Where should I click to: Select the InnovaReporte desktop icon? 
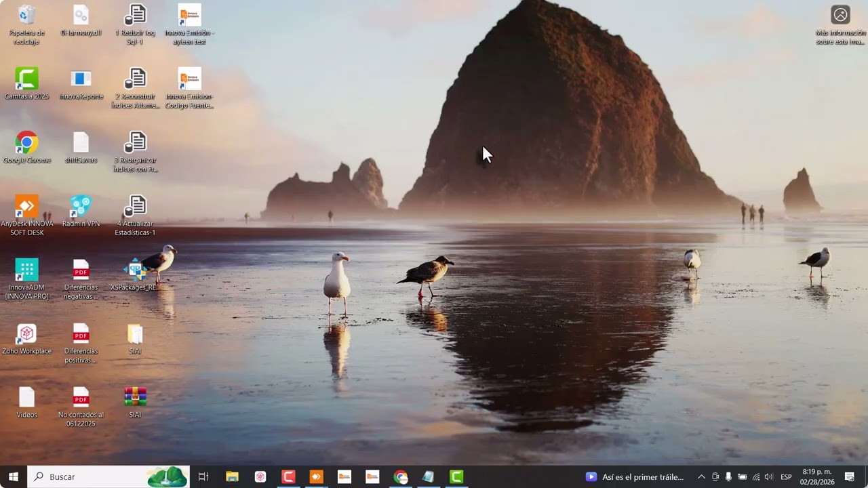click(81, 84)
